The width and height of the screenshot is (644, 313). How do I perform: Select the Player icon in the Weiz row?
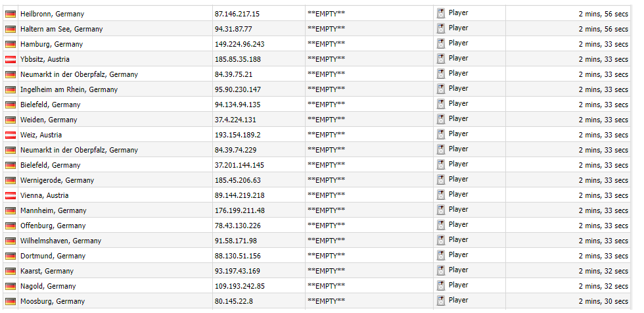441,135
